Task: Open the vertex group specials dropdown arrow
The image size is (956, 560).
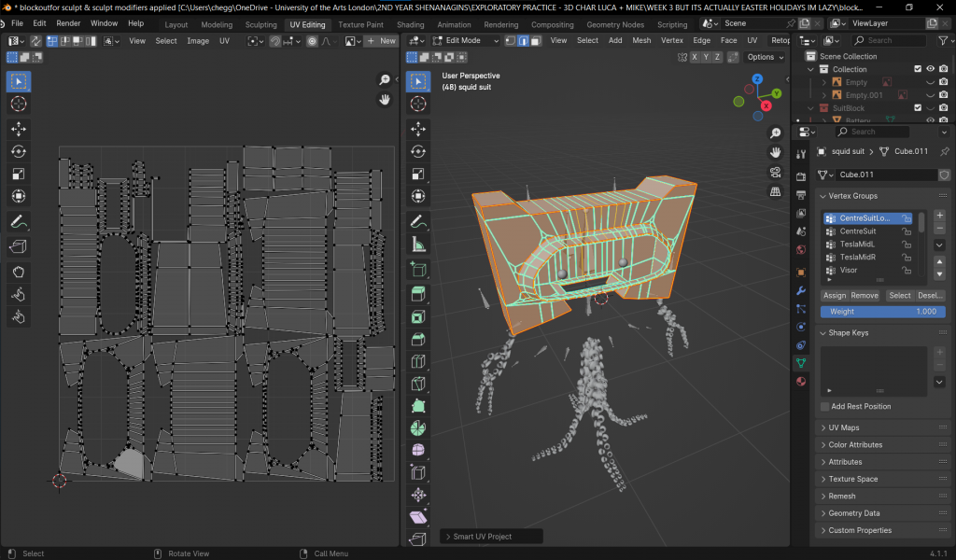Action: 939,245
